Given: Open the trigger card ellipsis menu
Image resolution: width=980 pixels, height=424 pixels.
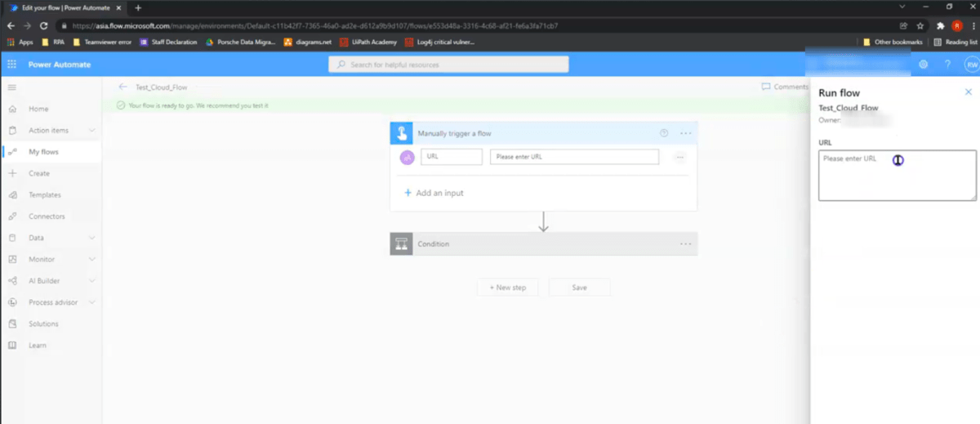Looking at the screenshot, I should click(x=686, y=133).
